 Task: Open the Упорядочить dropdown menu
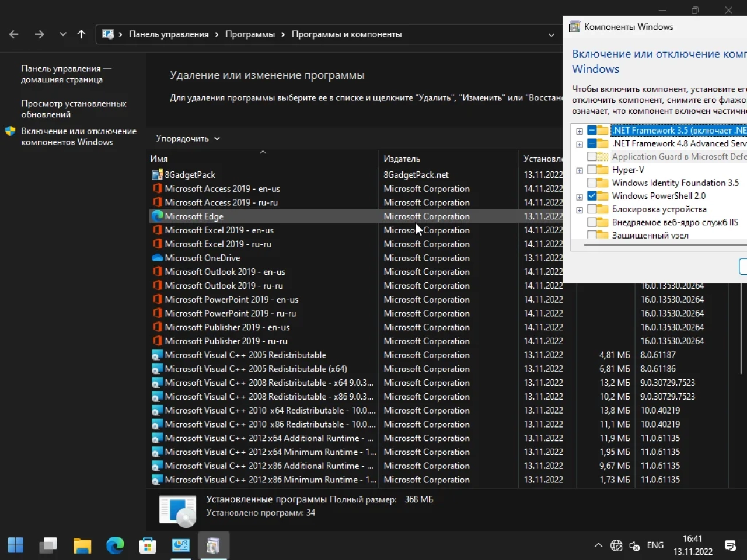188,138
